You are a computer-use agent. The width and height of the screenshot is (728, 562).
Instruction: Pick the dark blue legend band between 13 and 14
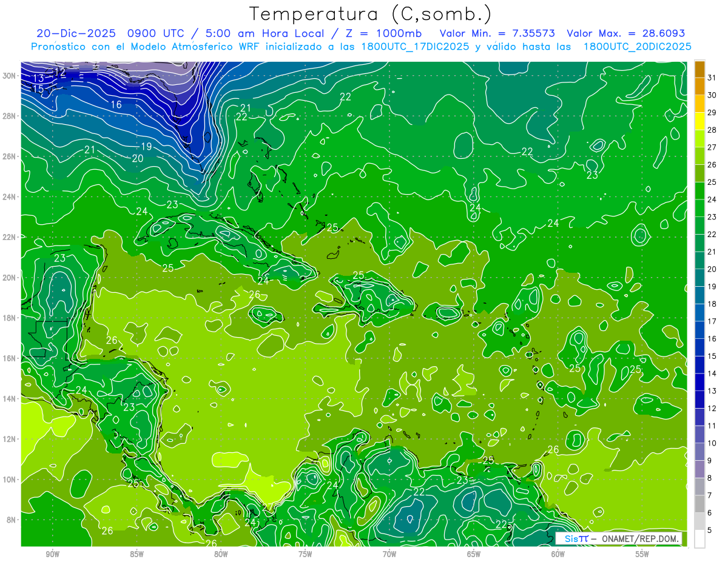[x=699, y=383]
